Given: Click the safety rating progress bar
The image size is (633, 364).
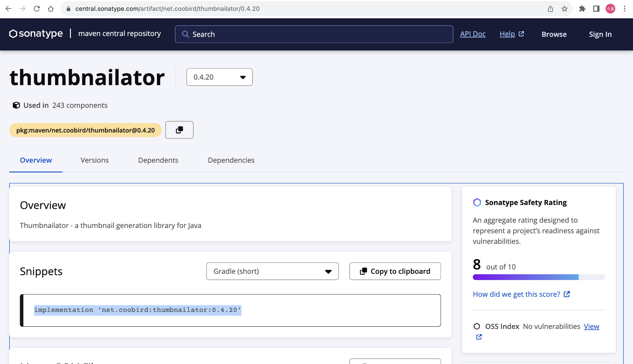Looking at the screenshot, I should tap(538, 277).
